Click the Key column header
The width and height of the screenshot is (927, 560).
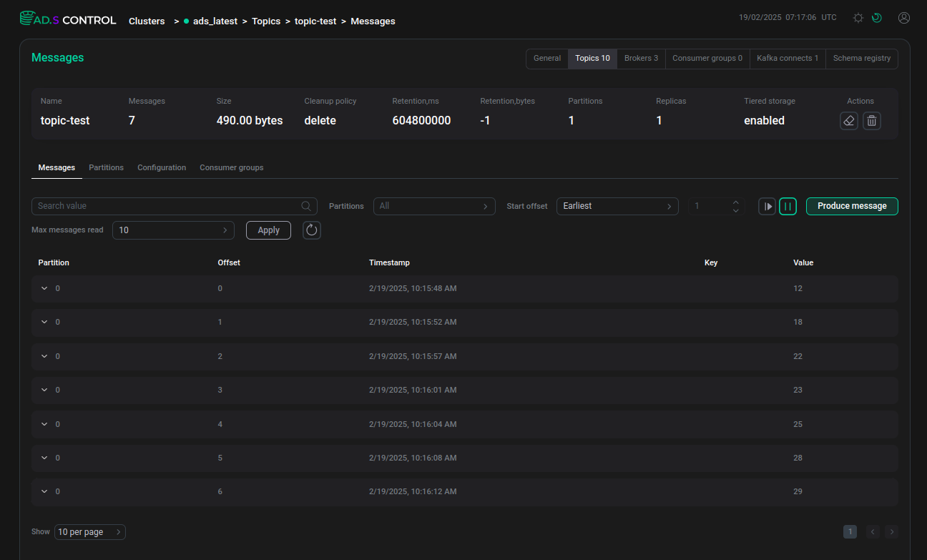(711, 262)
